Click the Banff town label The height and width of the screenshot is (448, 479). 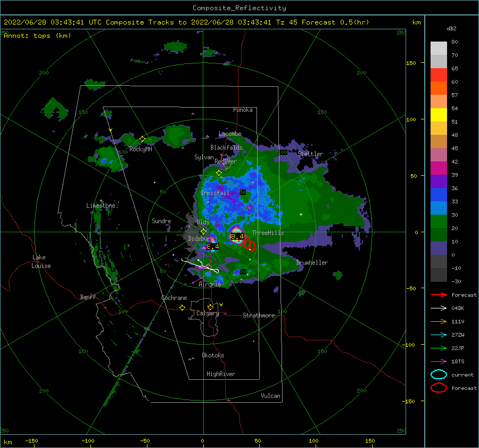[88, 297]
